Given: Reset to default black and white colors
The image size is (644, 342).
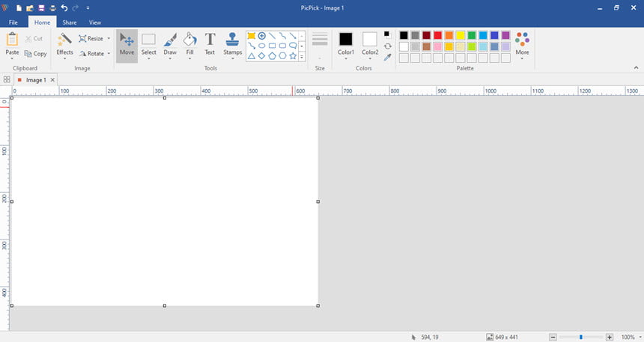Looking at the screenshot, I should (x=387, y=35).
